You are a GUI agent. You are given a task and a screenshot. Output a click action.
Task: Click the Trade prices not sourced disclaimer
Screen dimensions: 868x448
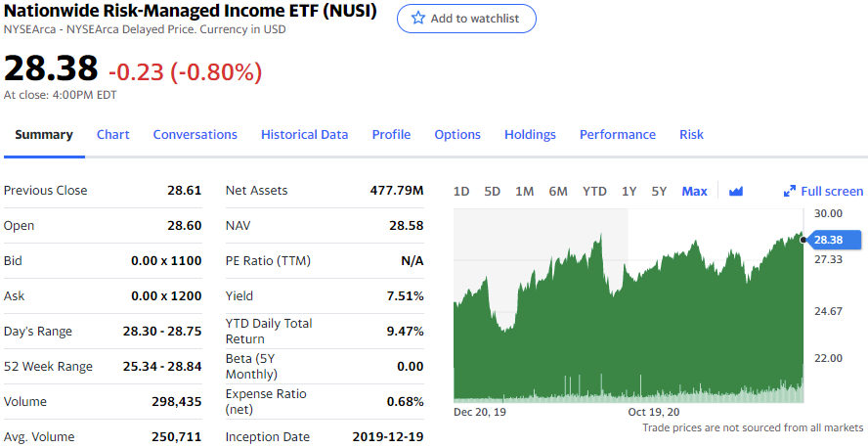[753, 427]
